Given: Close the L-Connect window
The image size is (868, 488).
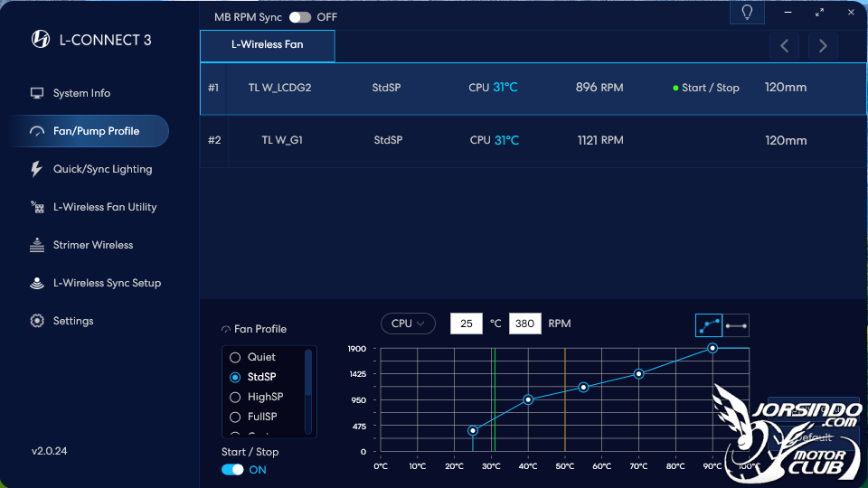Looking at the screenshot, I should pyautogui.click(x=851, y=12).
